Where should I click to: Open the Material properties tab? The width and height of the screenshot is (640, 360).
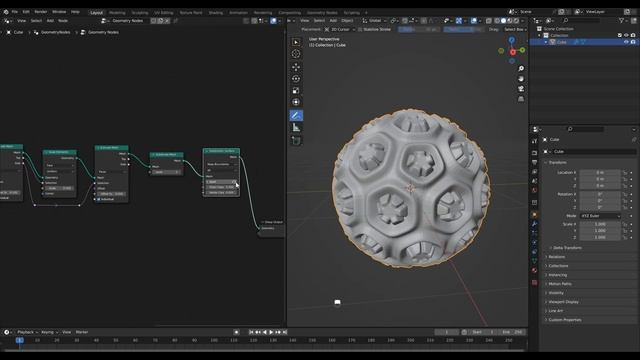[534, 270]
